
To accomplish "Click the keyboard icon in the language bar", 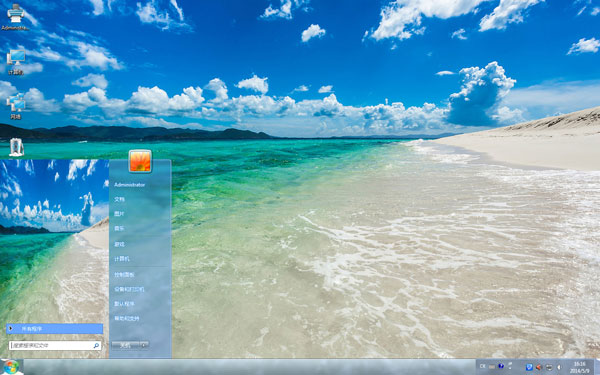I will 492,367.
